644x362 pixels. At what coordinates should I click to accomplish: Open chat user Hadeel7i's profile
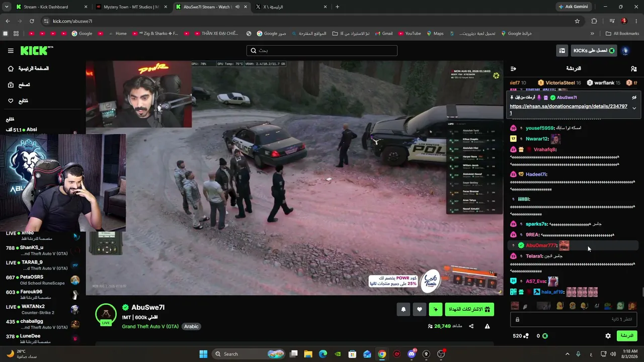536,174
